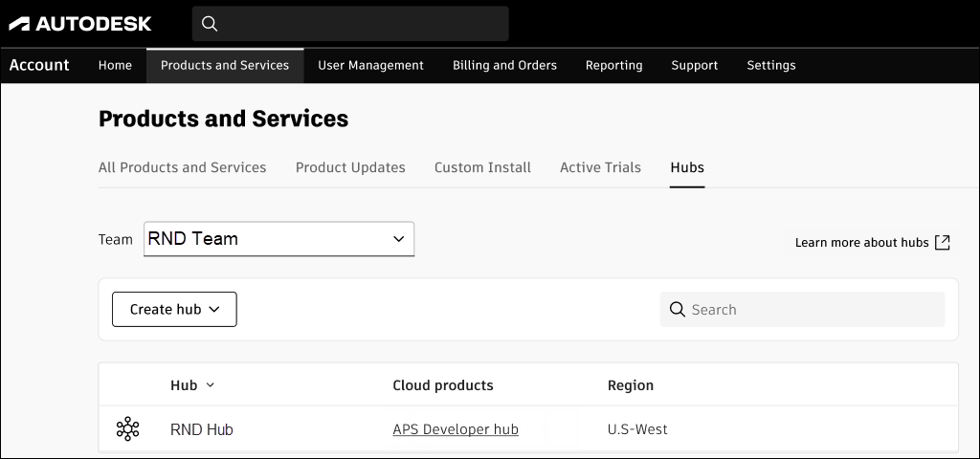Screen dimensions: 980x459
Task: Switch to All Products and Services tab
Action: [182, 167]
